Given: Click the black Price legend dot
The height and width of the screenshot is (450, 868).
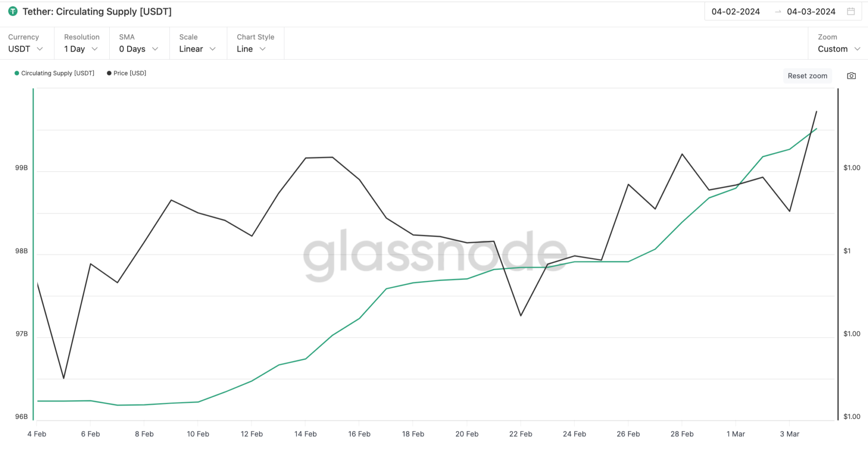Looking at the screenshot, I should [109, 73].
